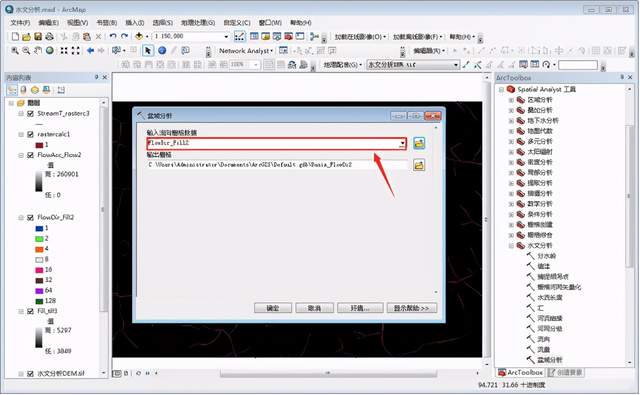This screenshot has width=640, height=395.
Task: Click the magenta 16 color swatch
Action: click(40, 270)
